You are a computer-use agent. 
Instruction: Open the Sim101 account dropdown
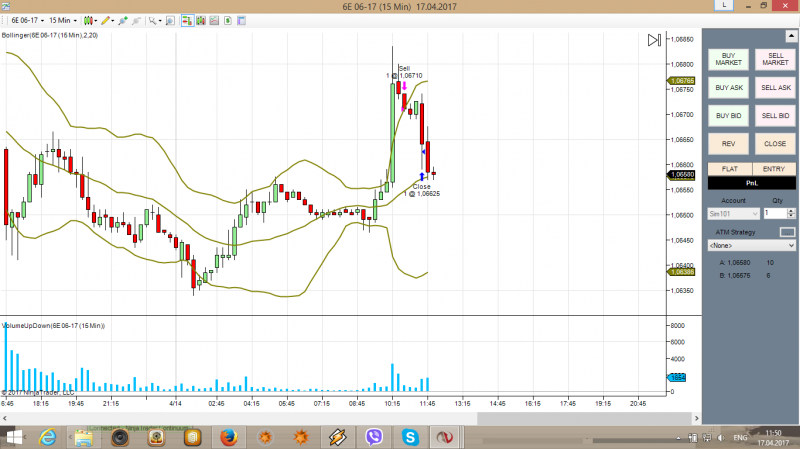[733, 214]
